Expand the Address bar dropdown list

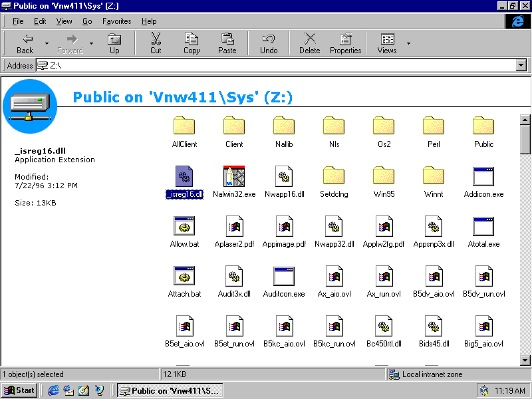521,65
